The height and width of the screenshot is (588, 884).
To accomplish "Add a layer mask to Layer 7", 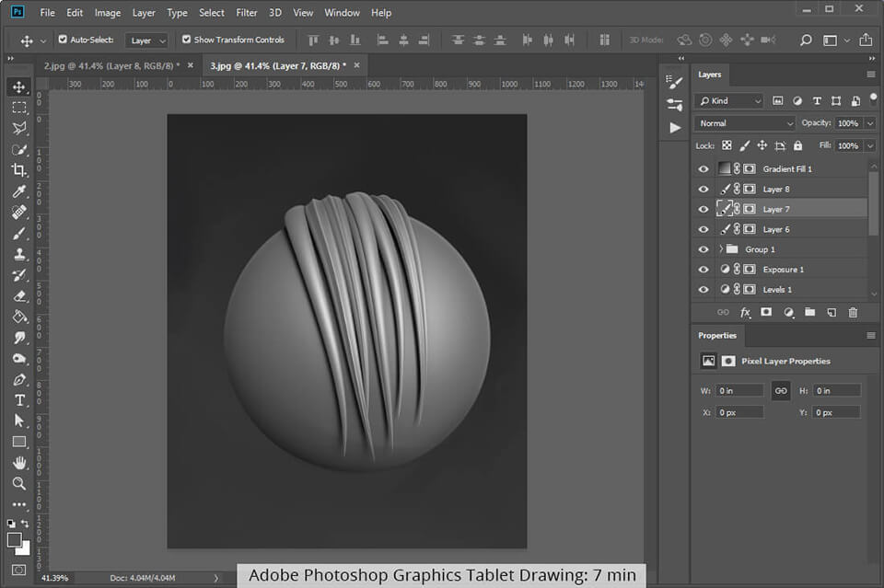I will tap(767, 313).
